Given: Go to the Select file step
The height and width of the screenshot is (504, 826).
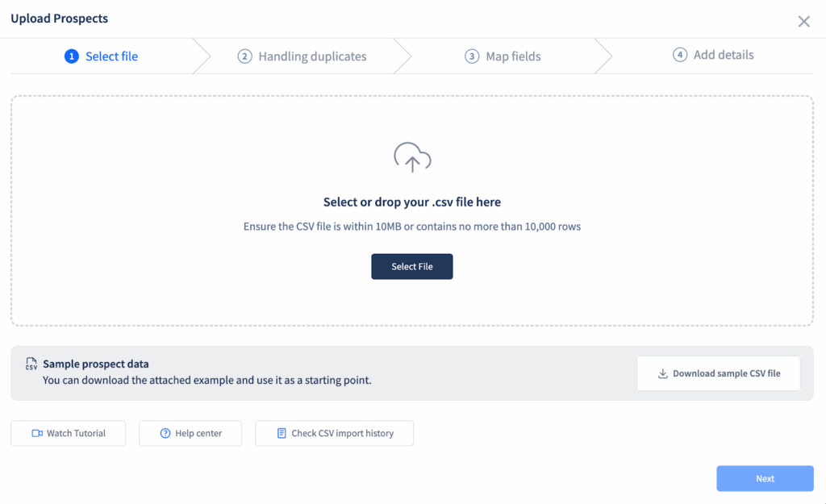Looking at the screenshot, I should pos(101,56).
